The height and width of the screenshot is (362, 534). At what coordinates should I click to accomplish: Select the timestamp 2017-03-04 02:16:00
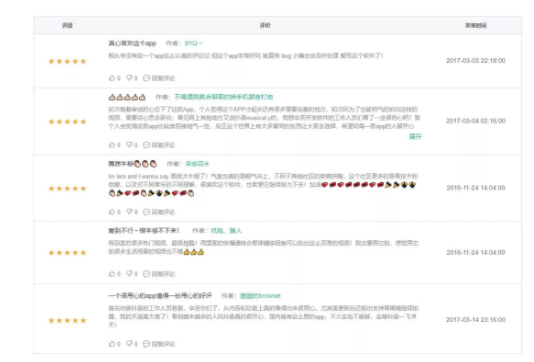(476, 121)
